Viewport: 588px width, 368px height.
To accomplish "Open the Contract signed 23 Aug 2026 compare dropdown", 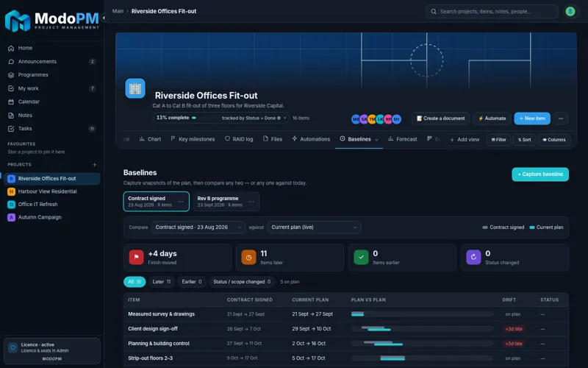I will [x=198, y=227].
